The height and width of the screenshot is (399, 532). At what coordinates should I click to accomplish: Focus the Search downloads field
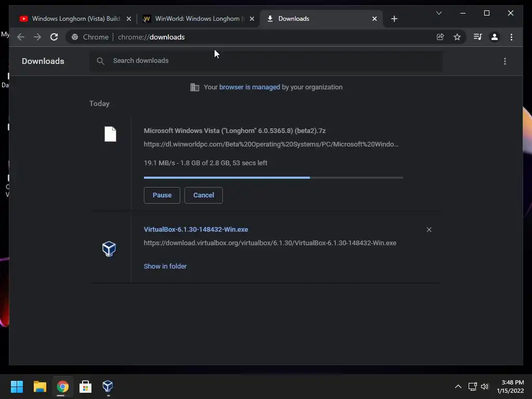pyautogui.click(x=266, y=61)
